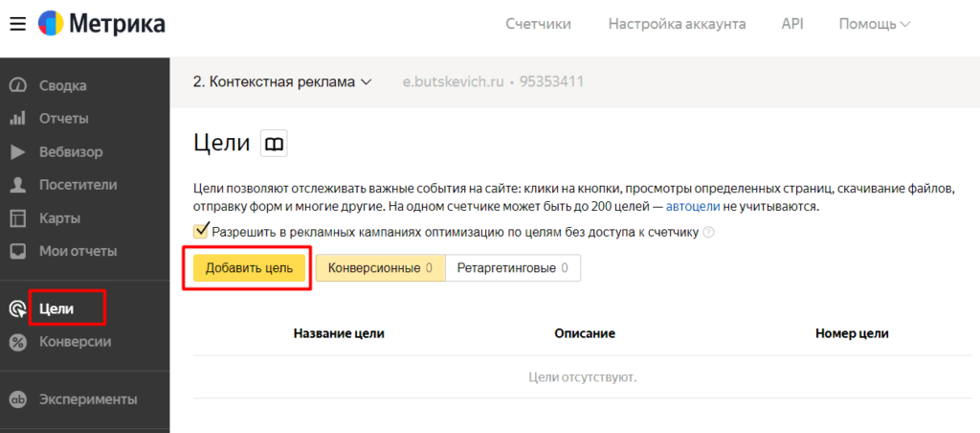The width and height of the screenshot is (980, 433).
Task: Switch to the Ретаргетинговые tab
Action: (x=512, y=268)
